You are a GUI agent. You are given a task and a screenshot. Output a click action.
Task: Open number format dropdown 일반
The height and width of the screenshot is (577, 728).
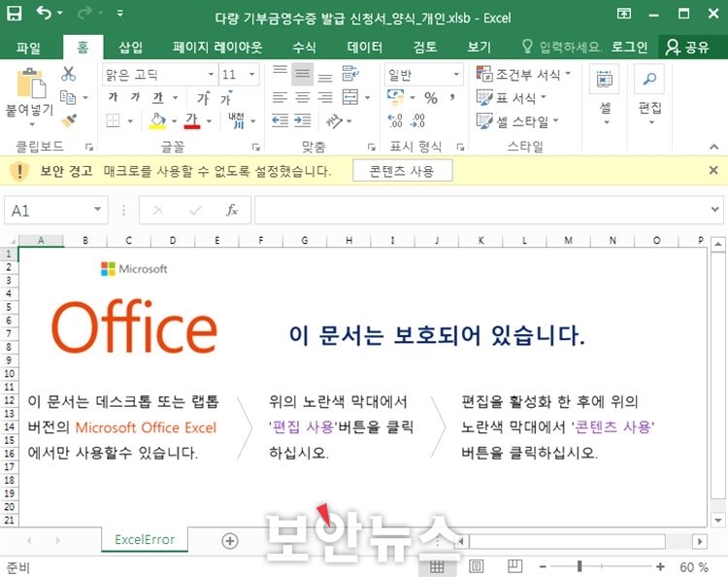pos(456,75)
